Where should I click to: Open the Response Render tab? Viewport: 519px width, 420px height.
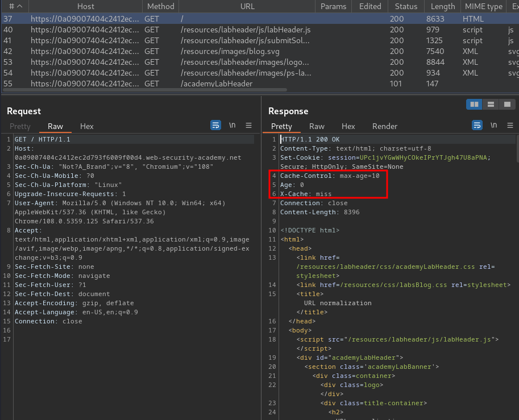click(385, 126)
